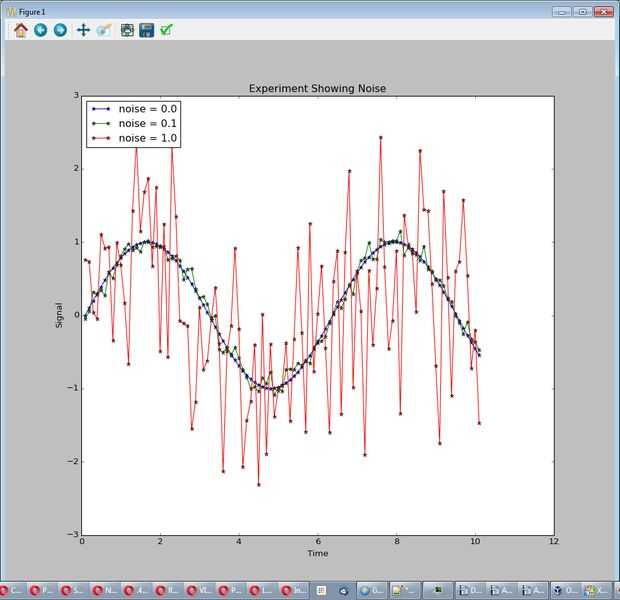Close the Figure 1 window
Viewport: 620px width, 600px height.
tap(603, 11)
